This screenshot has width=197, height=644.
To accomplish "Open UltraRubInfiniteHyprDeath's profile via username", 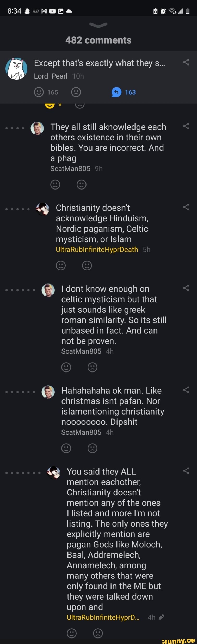I will 96,250.
